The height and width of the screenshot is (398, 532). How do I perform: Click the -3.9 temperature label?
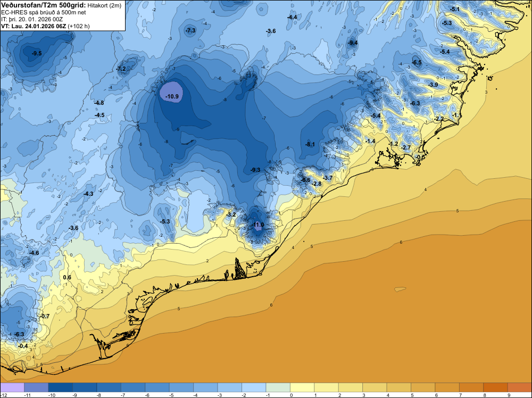[433, 85]
